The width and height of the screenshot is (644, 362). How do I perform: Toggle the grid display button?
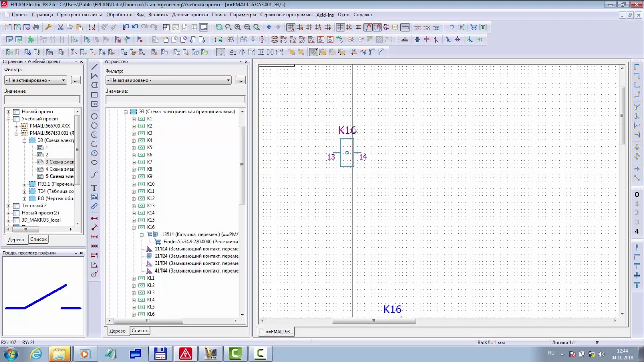coord(341,27)
